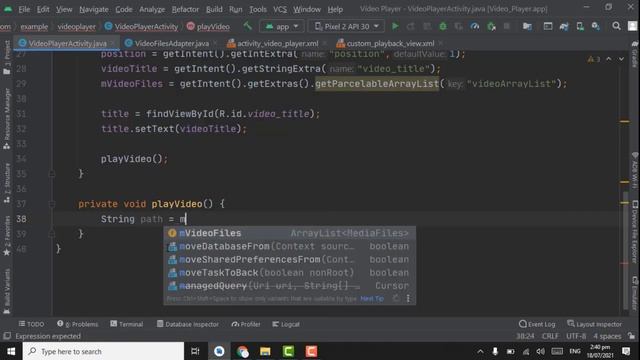
Task: Open Resource Manager side panel
Action: (7, 118)
